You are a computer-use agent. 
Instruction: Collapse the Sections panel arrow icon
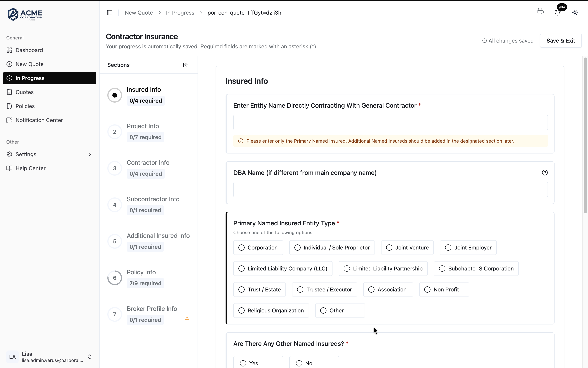pyautogui.click(x=186, y=65)
